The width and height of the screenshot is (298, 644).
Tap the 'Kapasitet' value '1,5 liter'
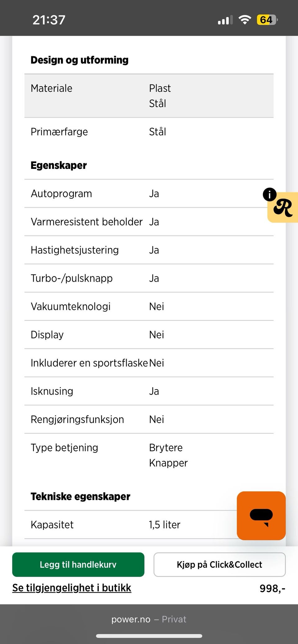[x=165, y=524]
